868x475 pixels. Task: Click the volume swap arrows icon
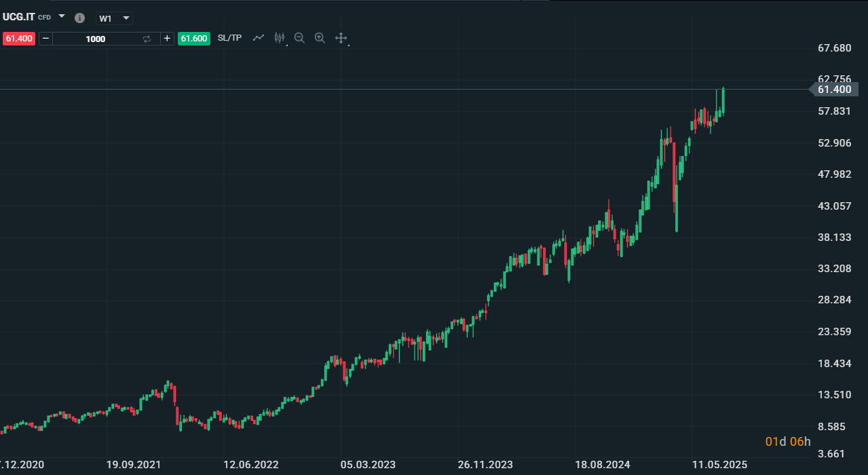click(x=147, y=39)
